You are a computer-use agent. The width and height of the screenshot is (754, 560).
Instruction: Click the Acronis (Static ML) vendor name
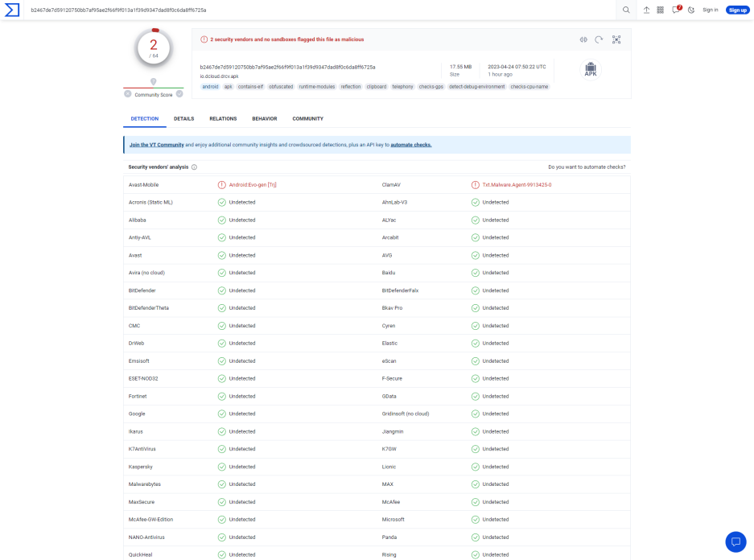[150, 203]
